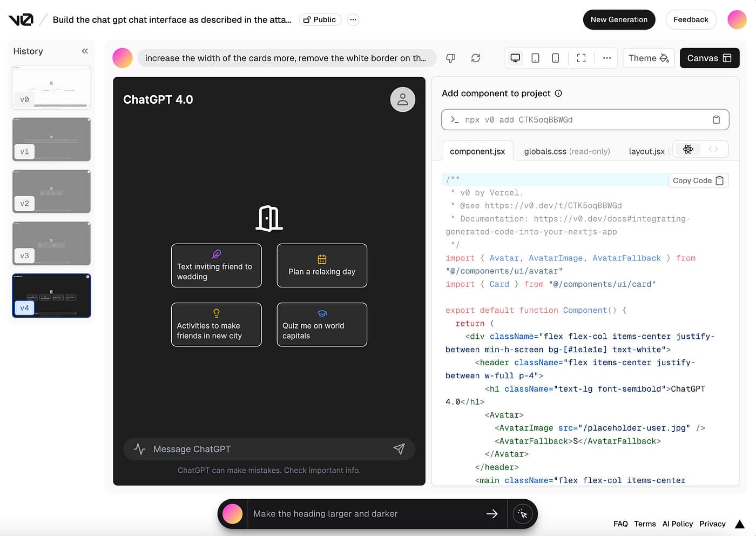Click the send arrow in prompt bar
The height and width of the screenshot is (536, 756).
491,514
